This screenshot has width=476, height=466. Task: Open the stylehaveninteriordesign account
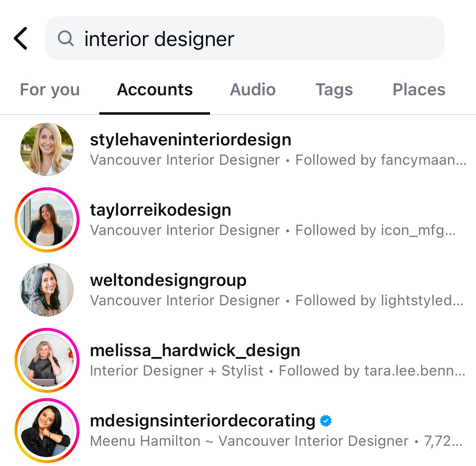[190, 139]
